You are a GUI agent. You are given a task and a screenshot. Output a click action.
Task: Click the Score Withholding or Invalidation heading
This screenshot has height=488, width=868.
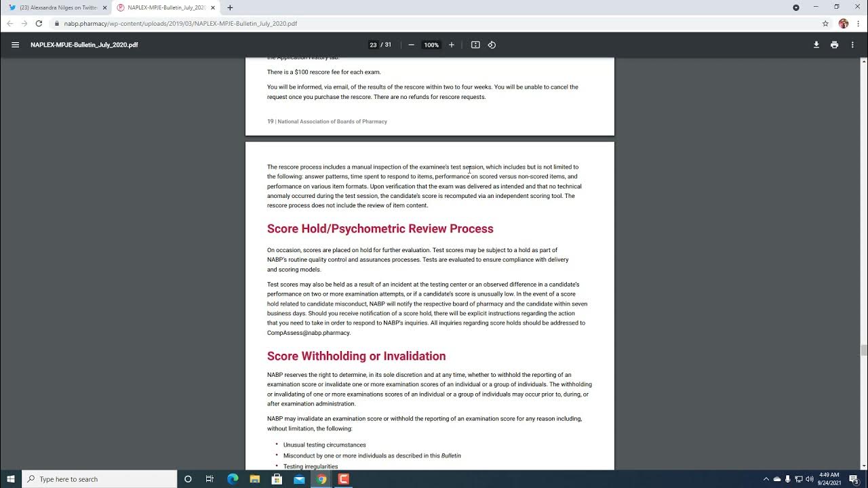click(357, 357)
